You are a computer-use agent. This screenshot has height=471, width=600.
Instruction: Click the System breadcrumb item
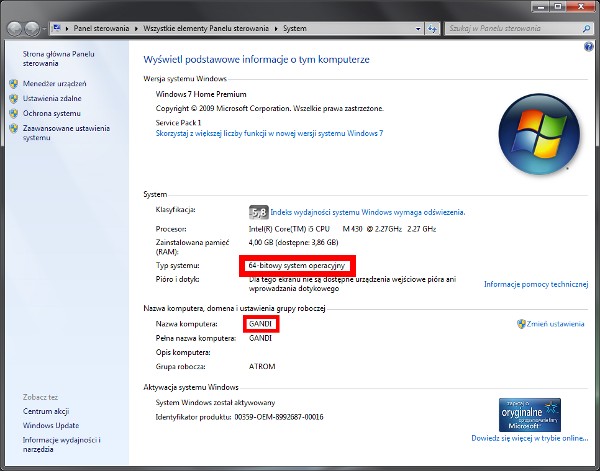[x=295, y=28]
